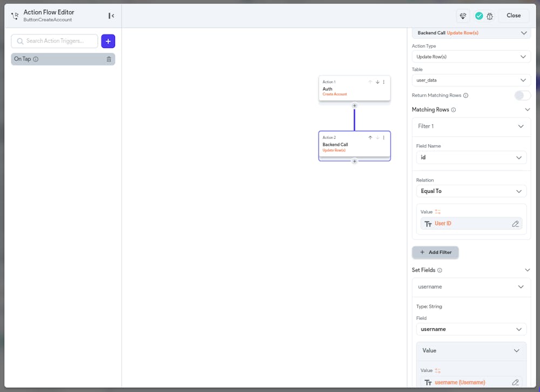The width and height of the screenshot is (540, 392).
Task: Click variable icon beside filter Value label
Action: [438, 212]
